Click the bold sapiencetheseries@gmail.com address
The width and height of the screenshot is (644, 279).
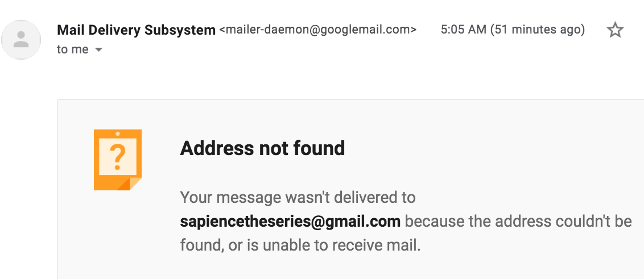(x=290, y=222)
